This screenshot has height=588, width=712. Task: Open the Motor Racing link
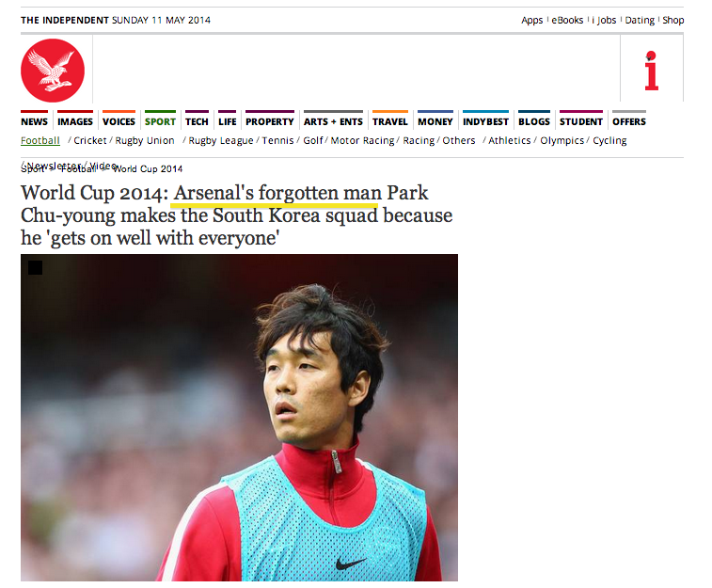tap(362, 140)
